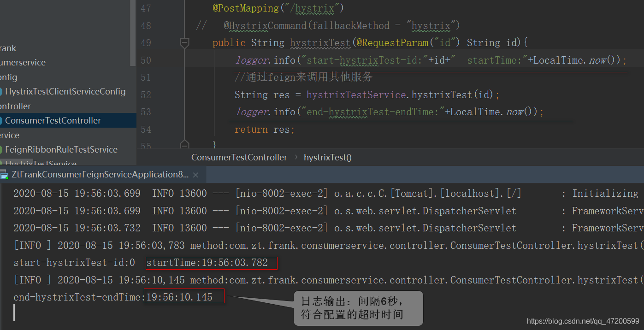Viewport: 644px width, 330px height.
Task: Click console log line timestamped 19:56:03,783
Action: [328, 245]
